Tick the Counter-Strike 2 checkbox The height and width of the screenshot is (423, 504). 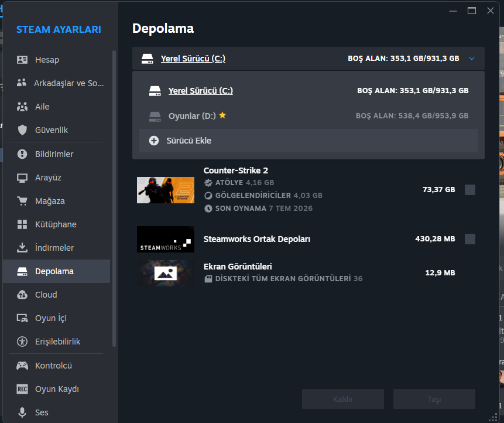pyautogui.click(x=470, y=190)
